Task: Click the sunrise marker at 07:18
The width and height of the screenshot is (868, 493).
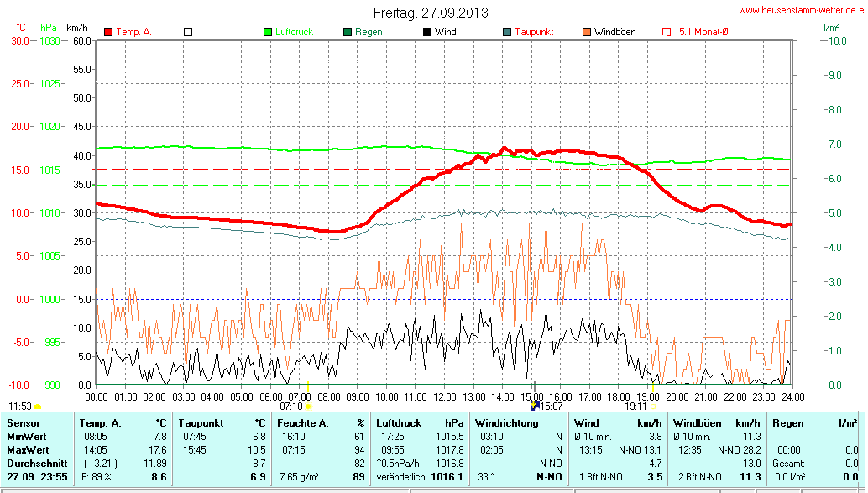Action: (308, 406)
